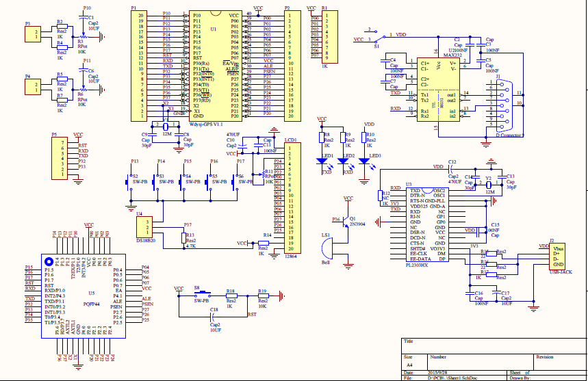Select the P3 two-pin header
This screenshot has height=381, width=588.
33,34
